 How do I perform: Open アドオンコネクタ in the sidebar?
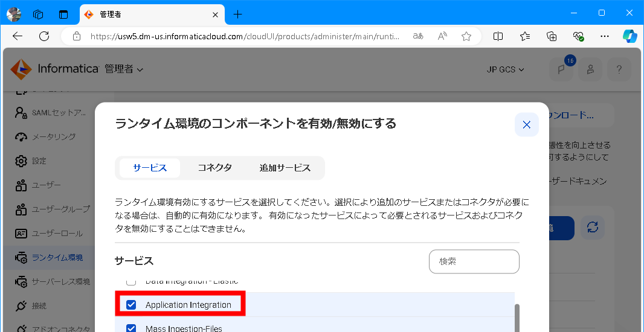point(52,329)
